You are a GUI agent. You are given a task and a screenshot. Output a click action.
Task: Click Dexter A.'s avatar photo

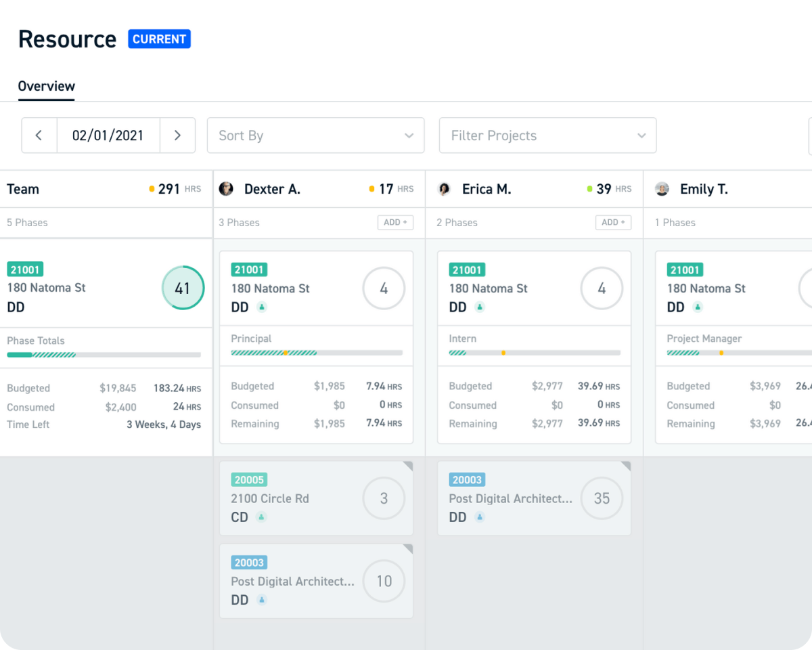click(227, 189)
